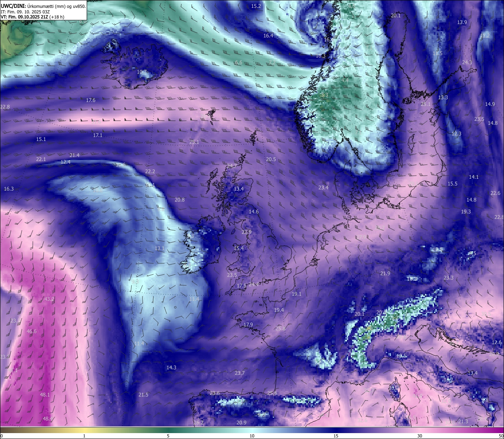Click the 30 tick on the color scale
Screen dimensions: 504x439
point(420,435)
